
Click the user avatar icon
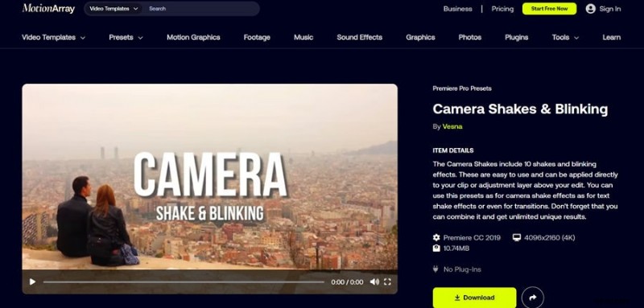tap(591, 9)
